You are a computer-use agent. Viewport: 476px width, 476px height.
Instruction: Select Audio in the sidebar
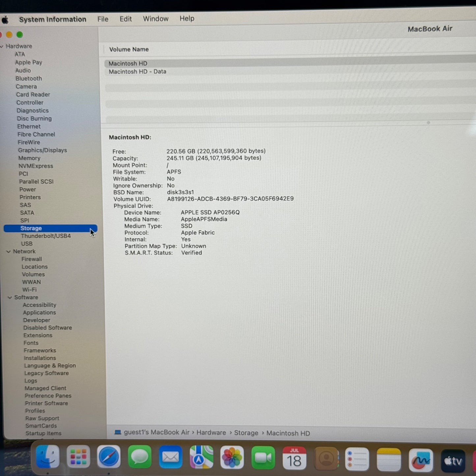(x=23, y=70)
